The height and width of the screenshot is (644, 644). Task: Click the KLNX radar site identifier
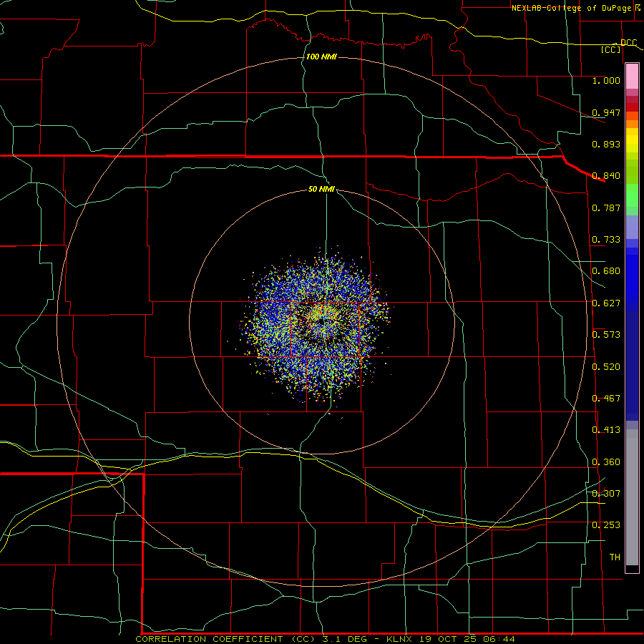coord(399,639)
